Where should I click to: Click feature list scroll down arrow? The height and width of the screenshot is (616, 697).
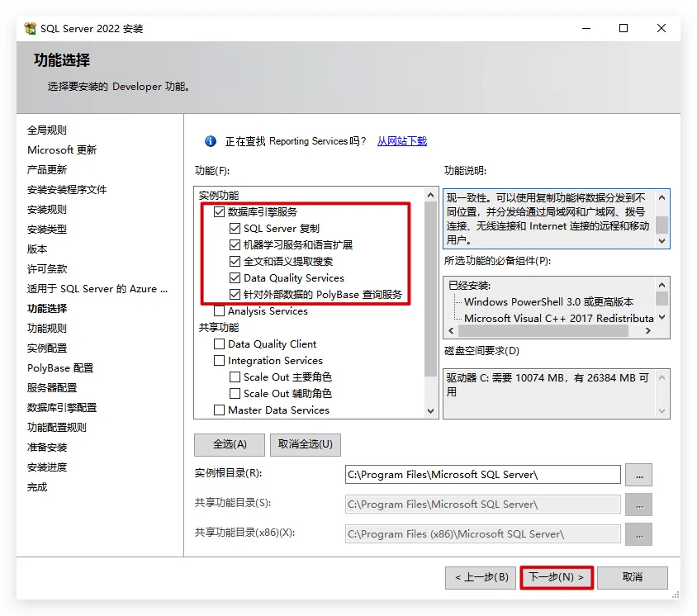(x=430, y=410)
